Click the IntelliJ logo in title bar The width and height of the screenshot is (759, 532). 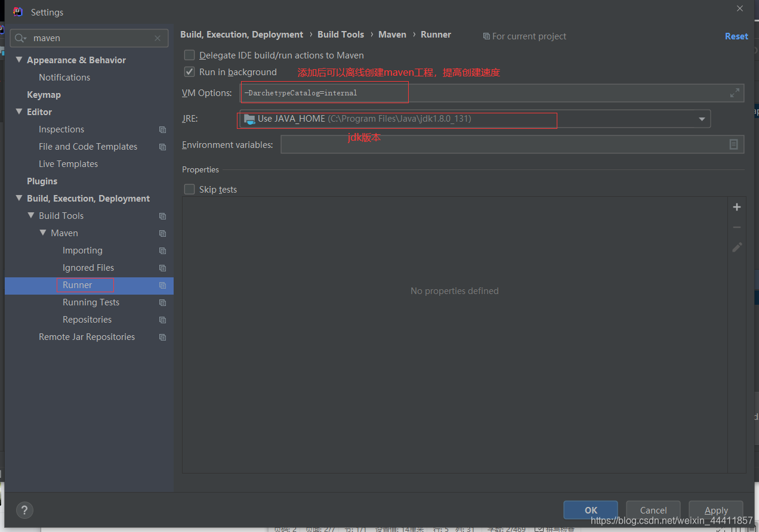click(18, 12)
